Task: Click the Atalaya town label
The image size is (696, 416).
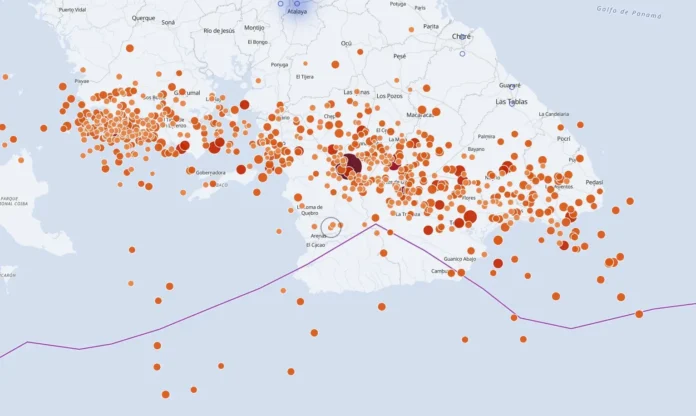Action: coord(297,12)
